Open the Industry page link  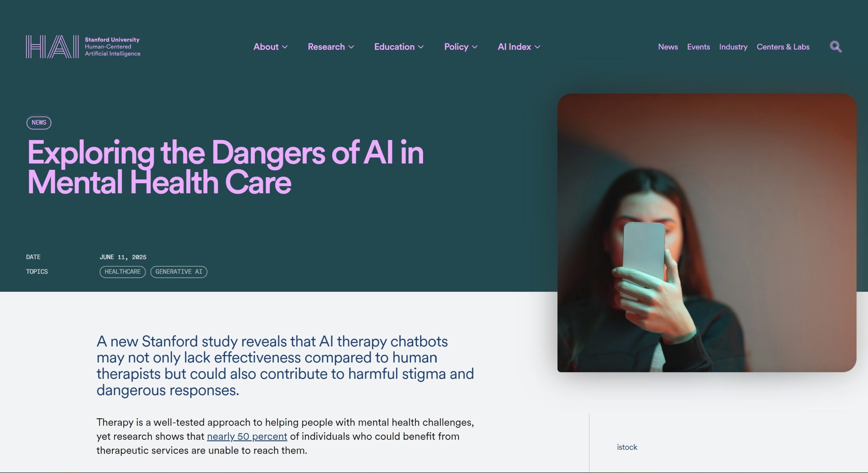pos(733,47)
